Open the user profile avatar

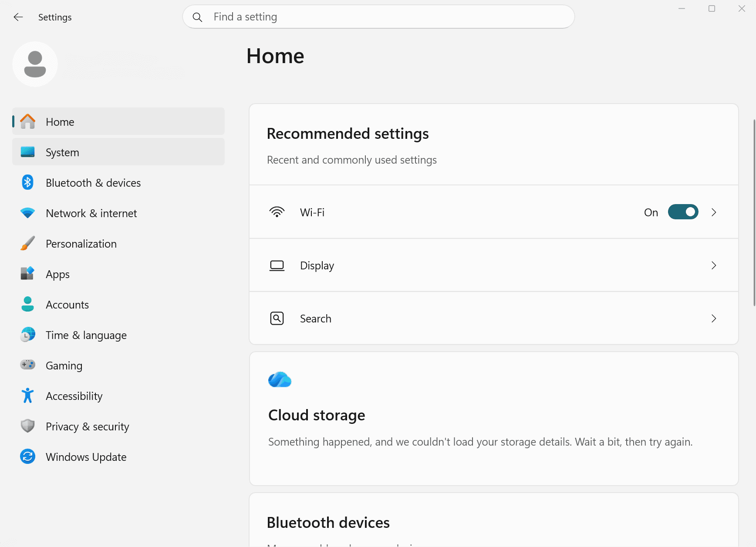point(35,64)
